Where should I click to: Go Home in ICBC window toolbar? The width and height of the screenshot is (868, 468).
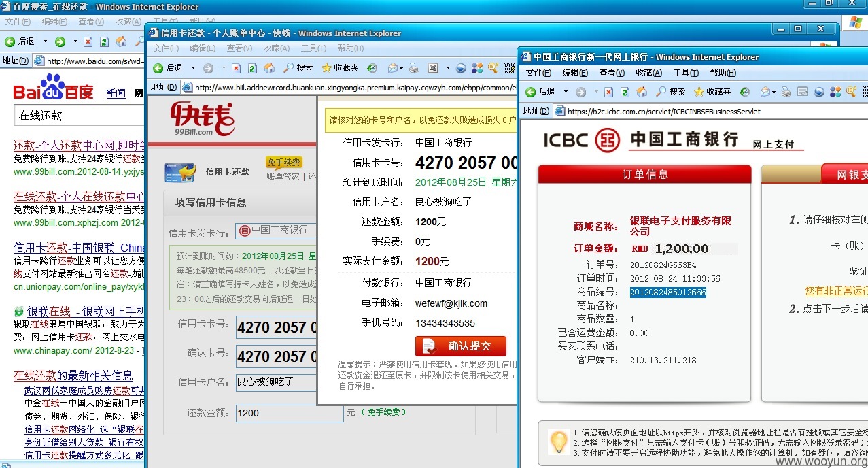pos(642,92)
